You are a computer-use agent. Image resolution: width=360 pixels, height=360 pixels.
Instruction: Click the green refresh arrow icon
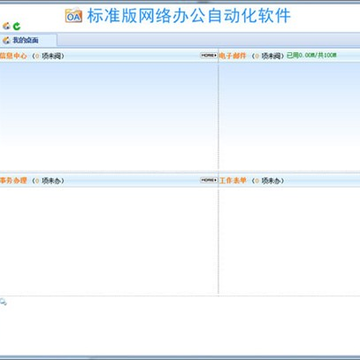click(x=17, y=26)
